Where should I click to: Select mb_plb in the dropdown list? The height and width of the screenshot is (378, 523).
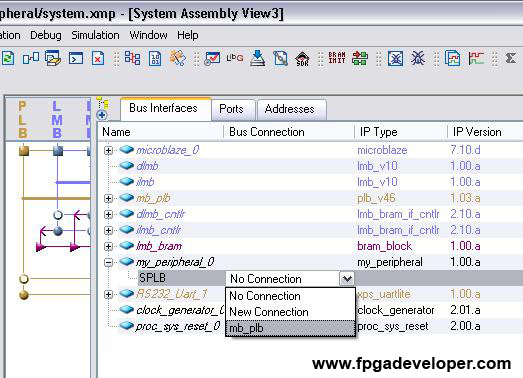click(x=290, y=328)
